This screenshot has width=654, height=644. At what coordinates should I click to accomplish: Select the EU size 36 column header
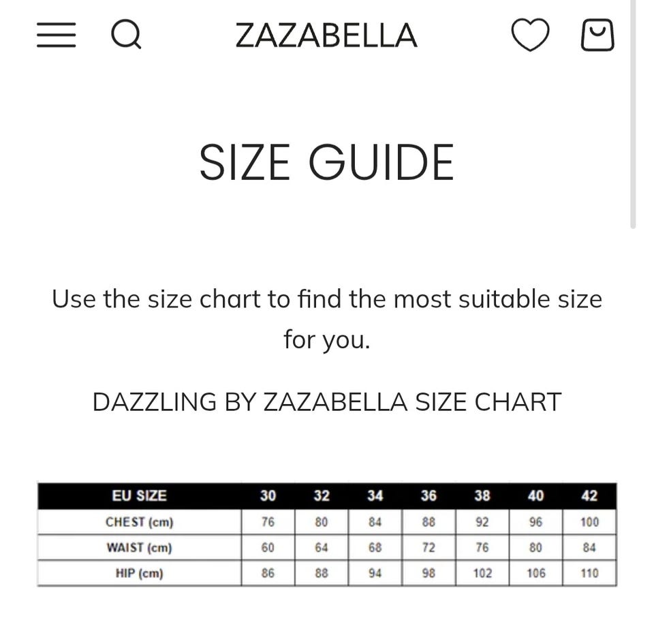tap(429, 496)
